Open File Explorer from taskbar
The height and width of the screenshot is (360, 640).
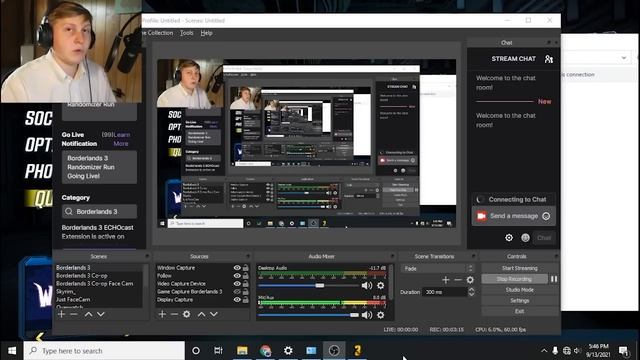[x=242, y=351]
